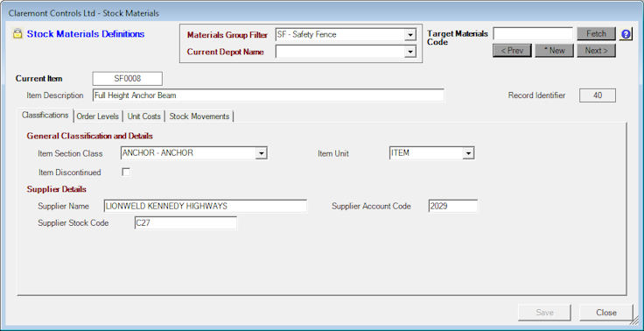Viewport: 644px width, 331px height.
Task: Open the Materials Group Filter dropdown
Action: 409,35
